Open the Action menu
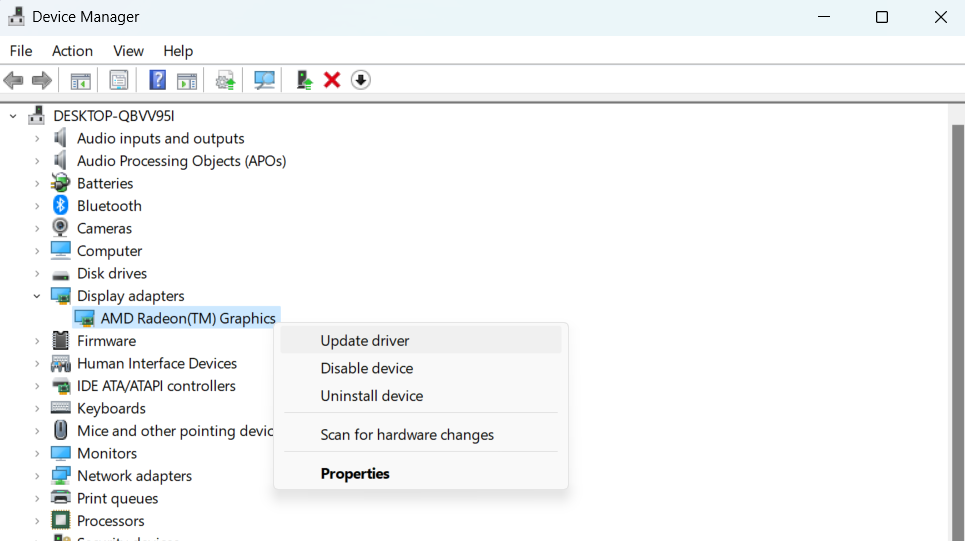This screenshot has height=541, width=965. [72, 51]
